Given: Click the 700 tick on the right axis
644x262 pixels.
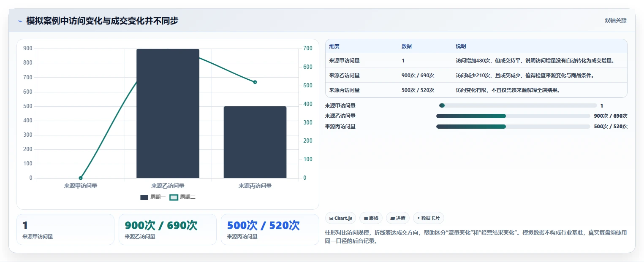Looking at the screenshot, I should 308,49.
